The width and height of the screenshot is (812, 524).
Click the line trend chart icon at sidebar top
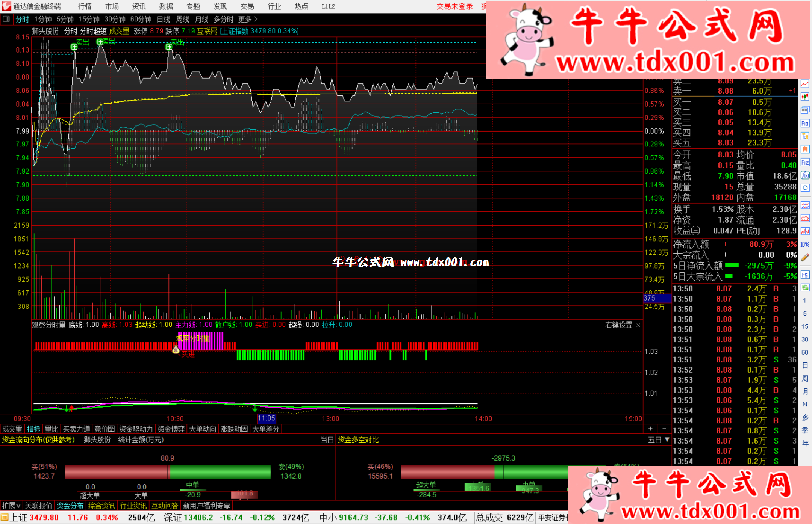coord(805,84)
